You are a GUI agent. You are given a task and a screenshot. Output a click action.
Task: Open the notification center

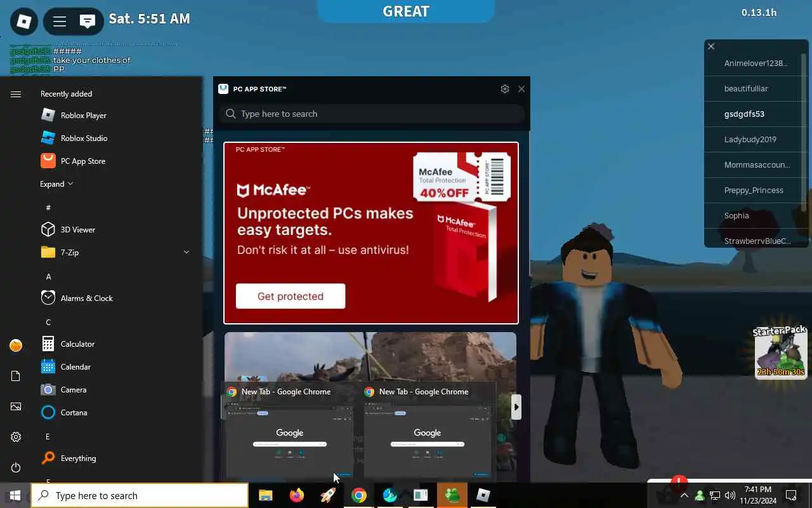coord(791,495)
